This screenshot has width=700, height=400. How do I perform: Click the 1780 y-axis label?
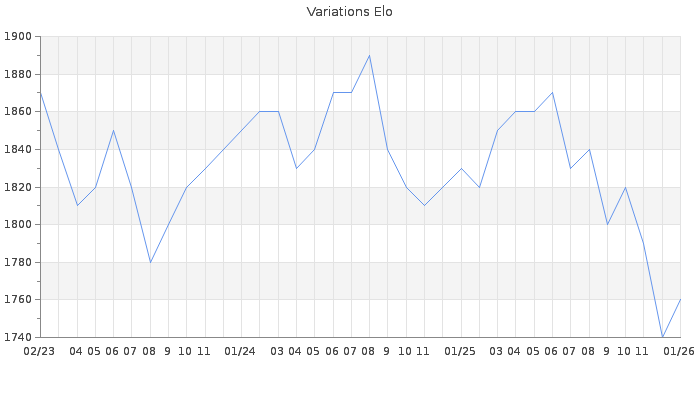(18, 262)
